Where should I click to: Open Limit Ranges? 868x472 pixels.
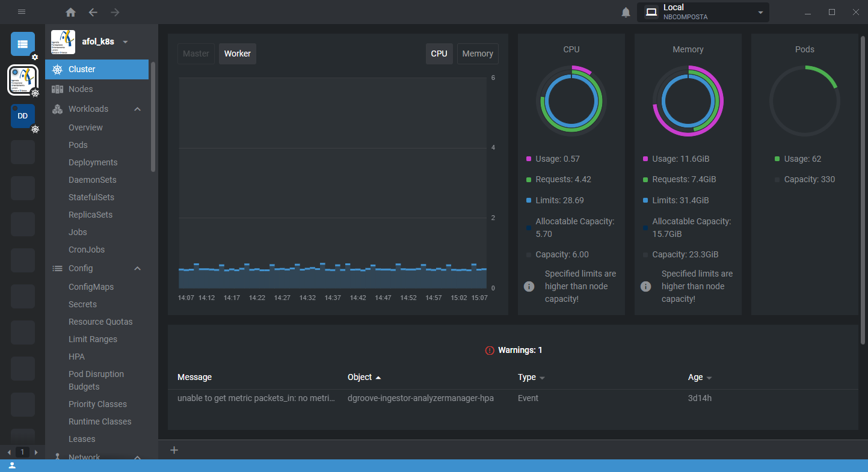tap(93, 339)
